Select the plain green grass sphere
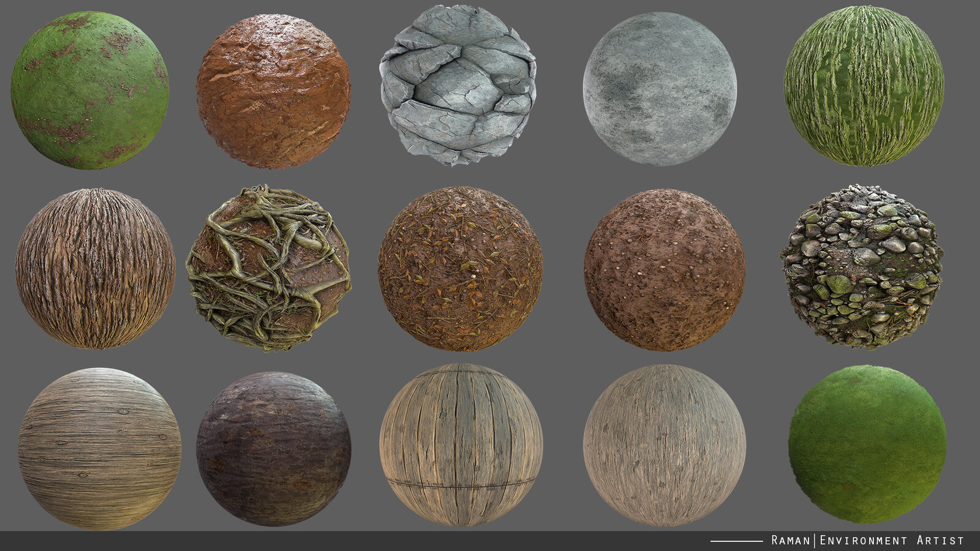The height and width of the screenshot is (551, 980). point(867,444)
